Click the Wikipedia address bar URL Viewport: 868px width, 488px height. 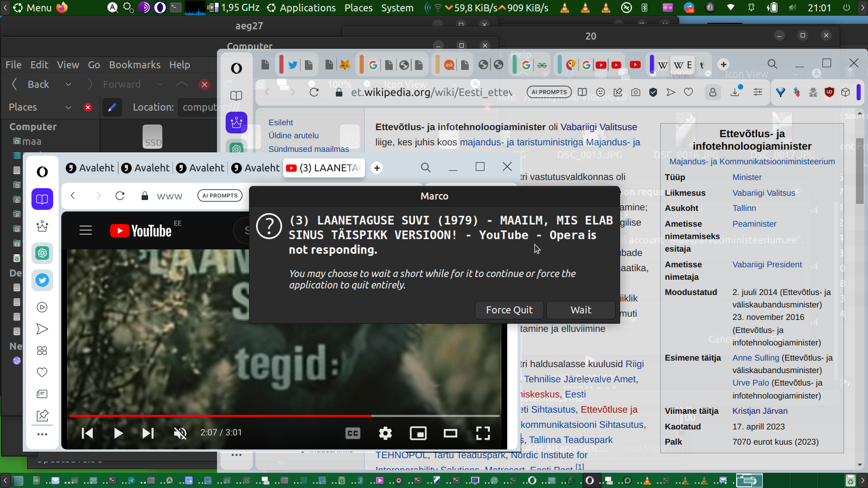click(x=431, y=92)
